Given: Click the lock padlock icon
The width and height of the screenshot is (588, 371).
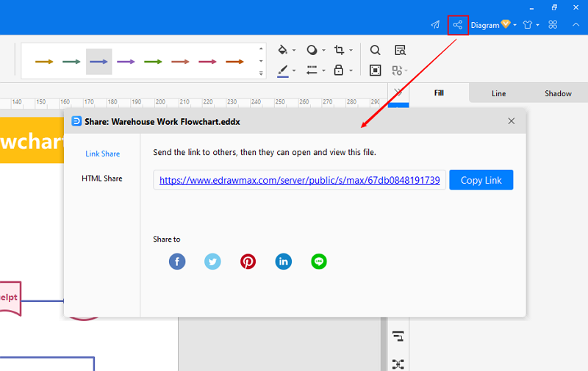Looking at the screenshot, I should pyautogui.click(x=339, y=70).
